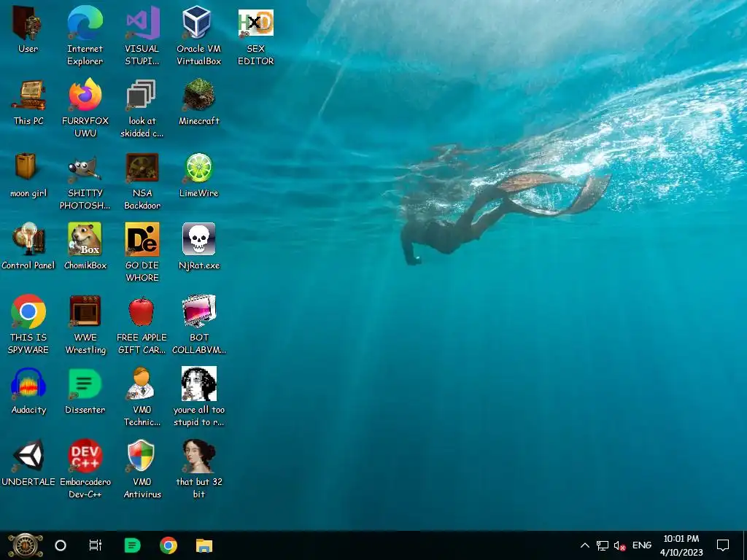Launch Chrome from the taskbar

pos(169,545)
